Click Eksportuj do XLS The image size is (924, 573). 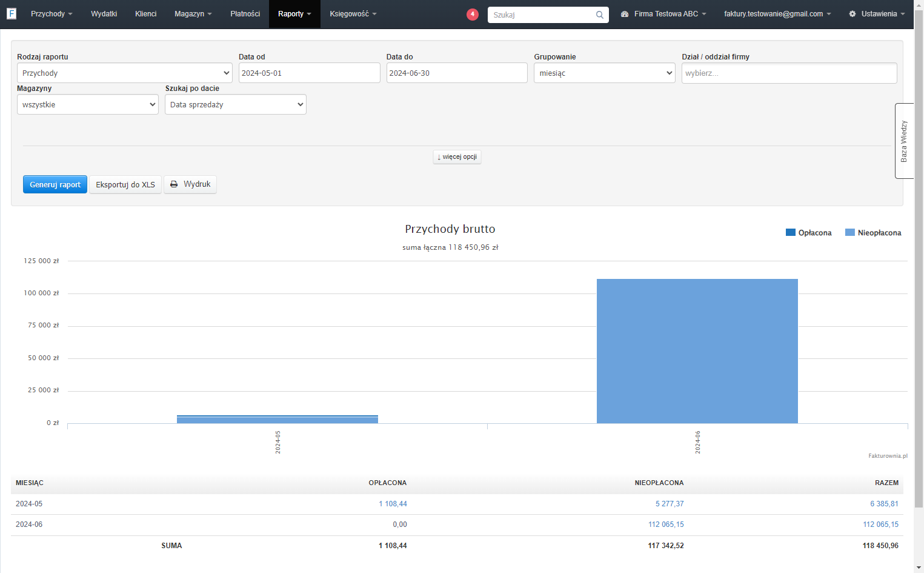(125, 184)
